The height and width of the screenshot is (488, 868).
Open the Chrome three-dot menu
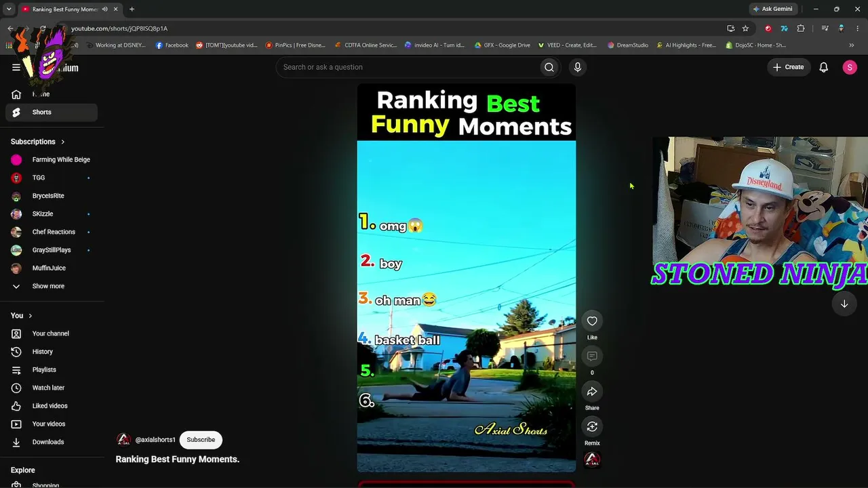point(857,28)
